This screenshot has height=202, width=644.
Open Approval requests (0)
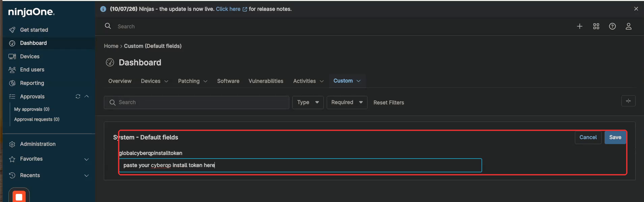coord(36,119)
